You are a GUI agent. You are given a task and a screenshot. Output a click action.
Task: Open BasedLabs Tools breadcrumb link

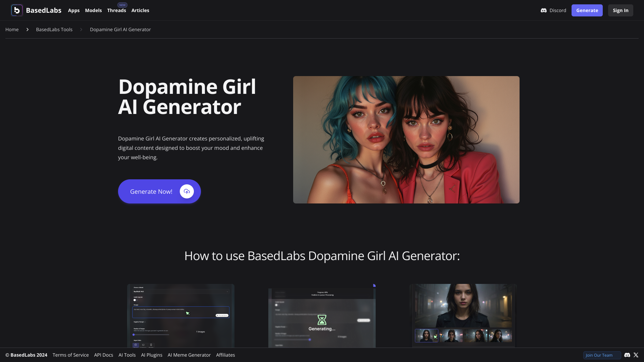pos(54,29)
